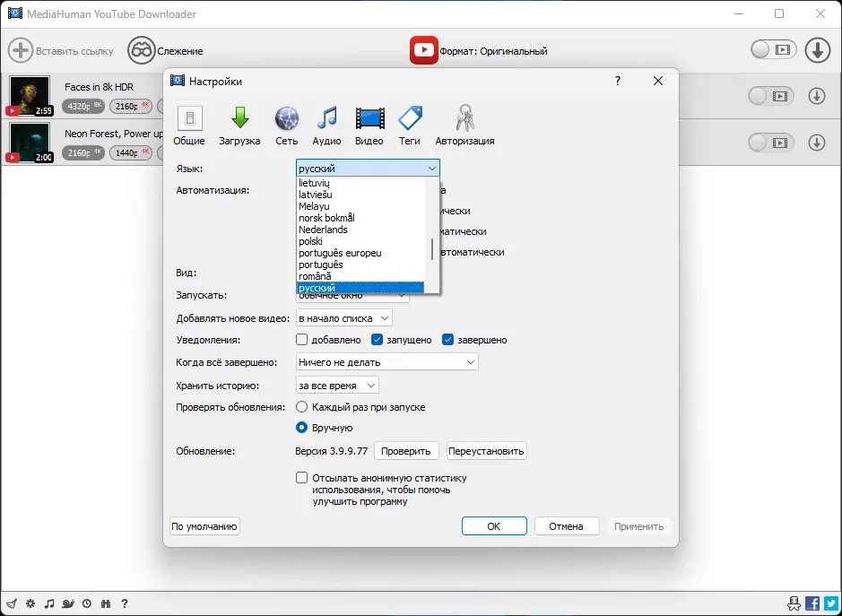Click the mascot icon beside Facebook
The height and width of the screenshot is (616, 842).
click(x=794, y=603)
